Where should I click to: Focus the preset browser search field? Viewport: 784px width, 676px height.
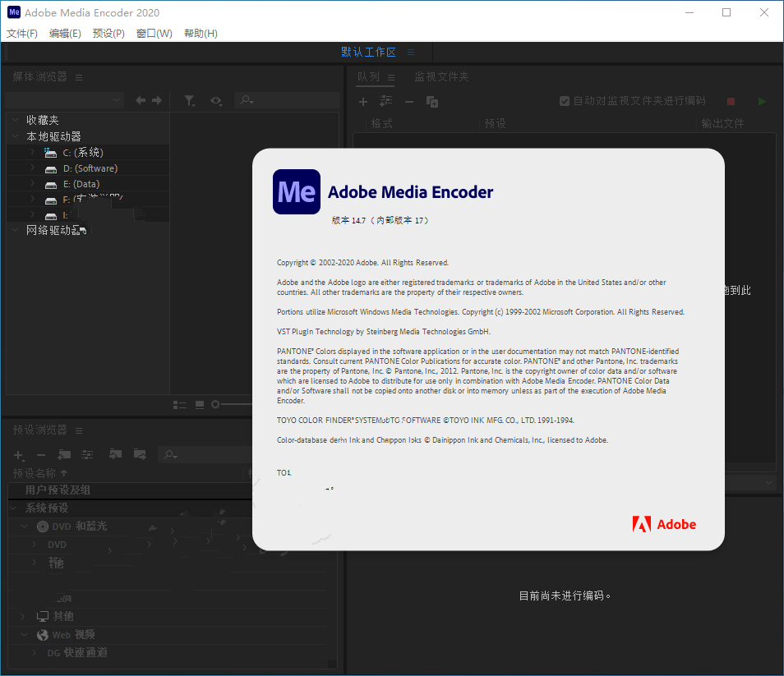pos(205,455)
